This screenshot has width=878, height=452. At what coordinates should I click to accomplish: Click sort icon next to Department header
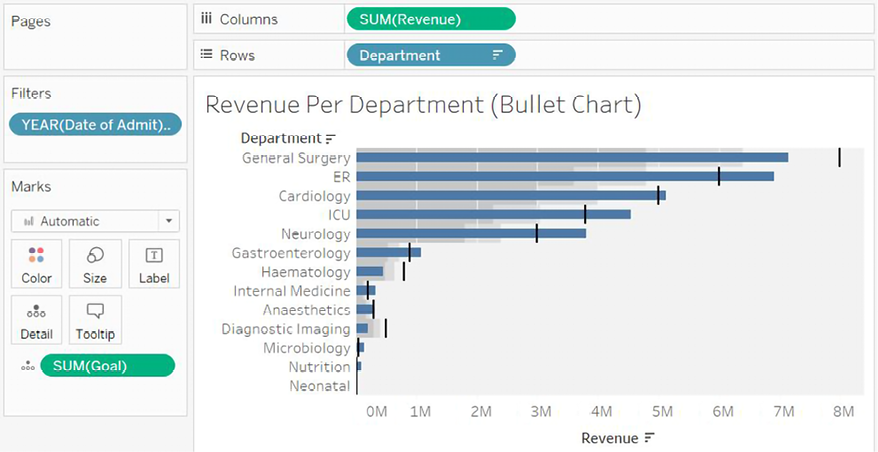point(331,139)
